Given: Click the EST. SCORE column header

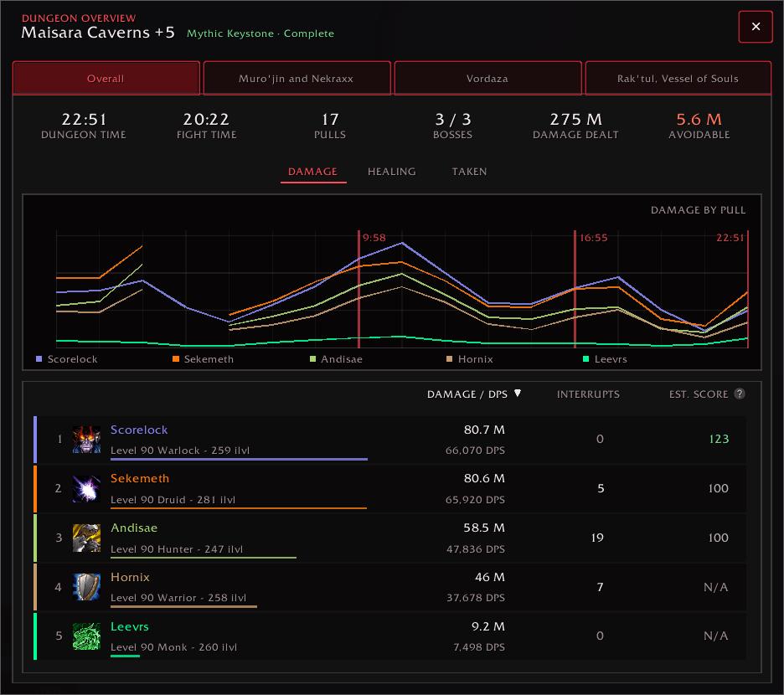Looking at the screenshot, I should coord(699,394).
